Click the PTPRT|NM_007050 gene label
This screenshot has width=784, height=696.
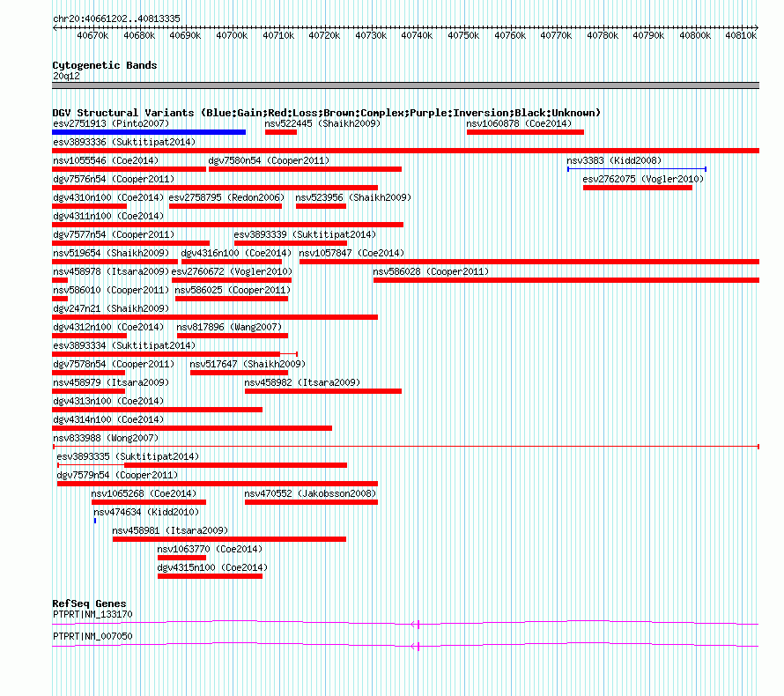click(x=93, y=636)
